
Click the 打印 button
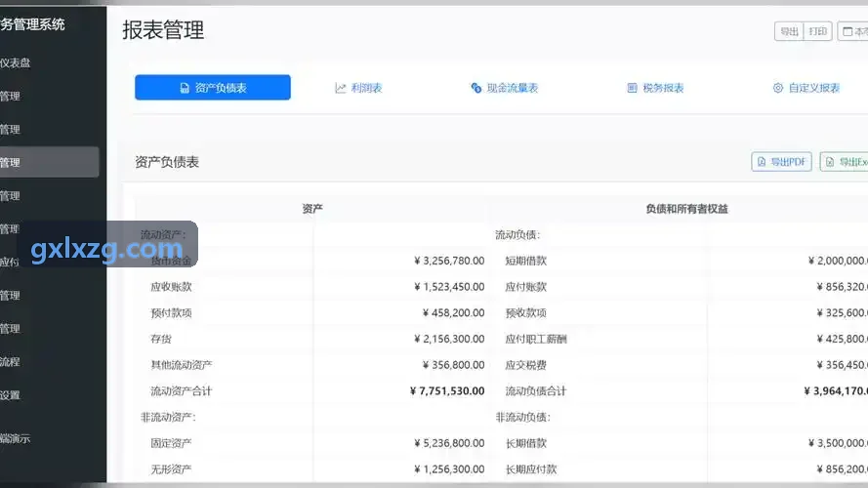(817, 31)
